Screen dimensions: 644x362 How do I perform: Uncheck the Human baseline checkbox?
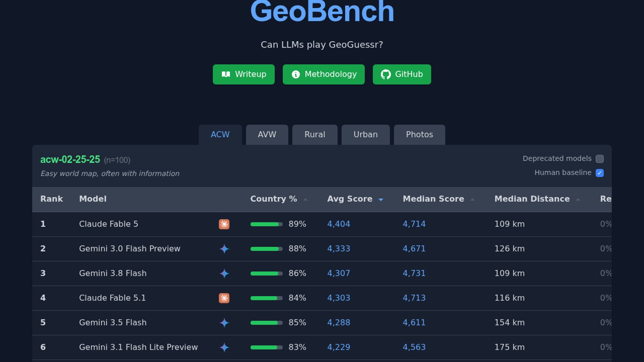(600, 173)
